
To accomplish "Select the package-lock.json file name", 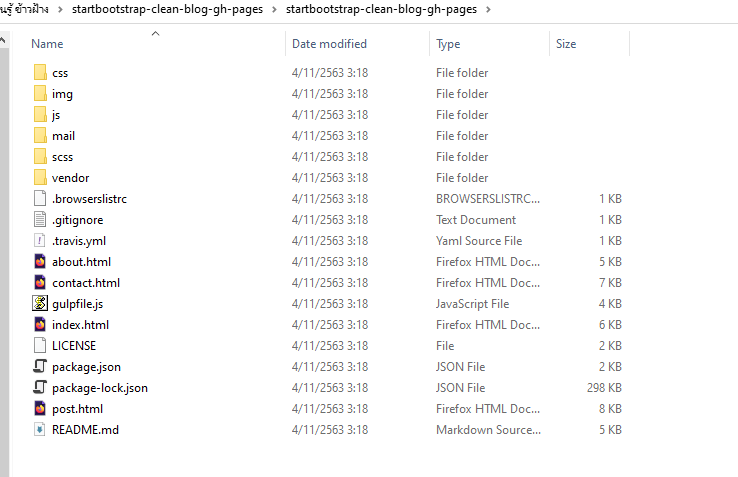I will 100,388.
